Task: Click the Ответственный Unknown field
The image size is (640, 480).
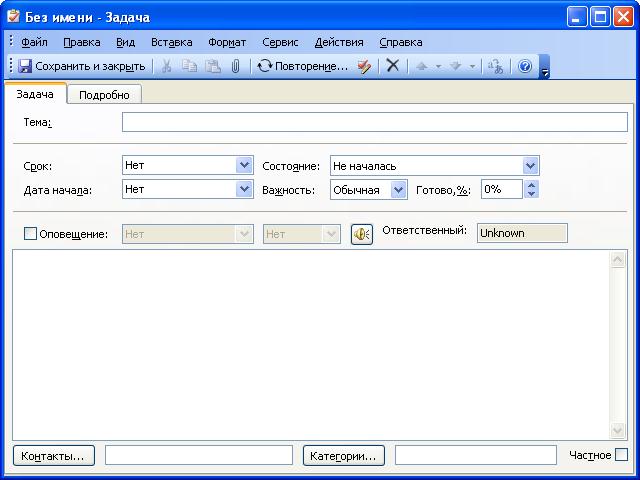Action: (x=522, y=233)
